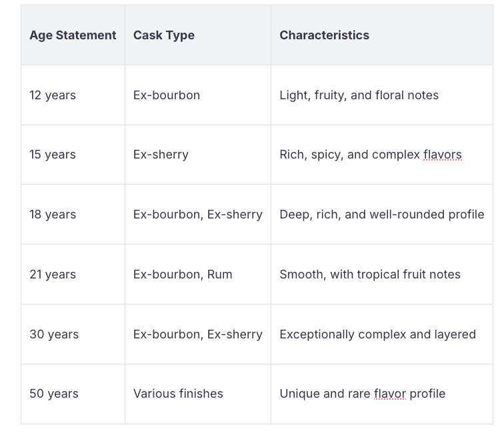504x433 pixels.
Task: Select the 12 years cell
Action: pos(53,95)
